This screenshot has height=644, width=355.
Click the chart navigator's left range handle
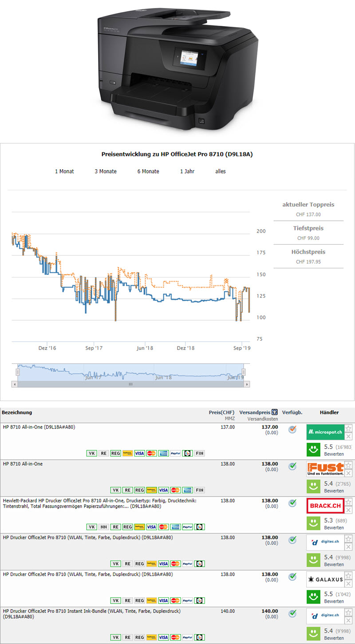pos(18,372)
